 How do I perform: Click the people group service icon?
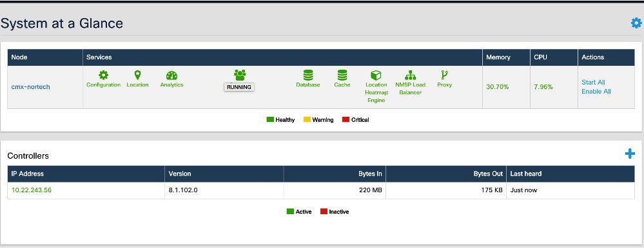coord(240,75)
